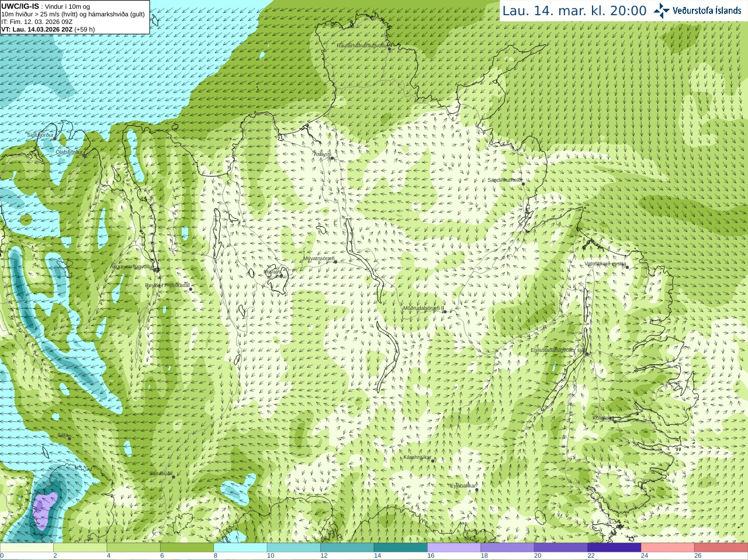Click the 20–22 m/s legend swatch
This screenshot has width=748, height=560.
point(560,548)
